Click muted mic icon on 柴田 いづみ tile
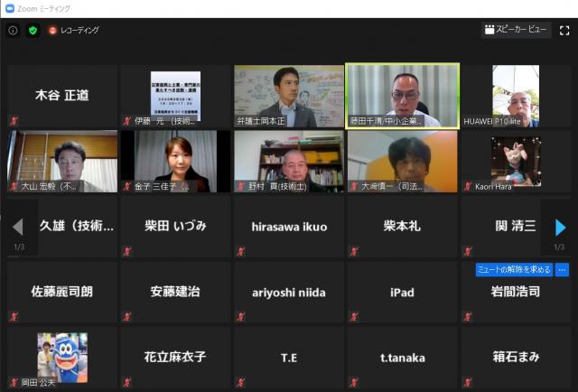Screen dimensions: 578x392 [x=126, y=251]
